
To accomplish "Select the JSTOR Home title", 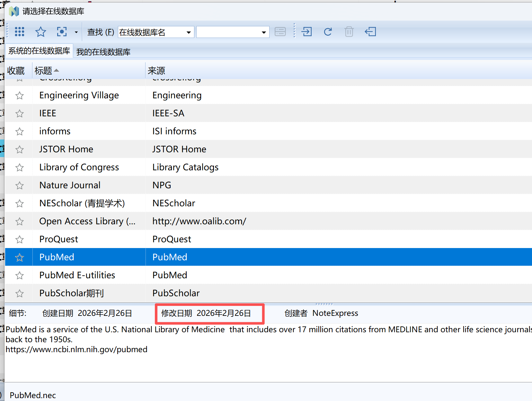I will click(x=66, y=149).
